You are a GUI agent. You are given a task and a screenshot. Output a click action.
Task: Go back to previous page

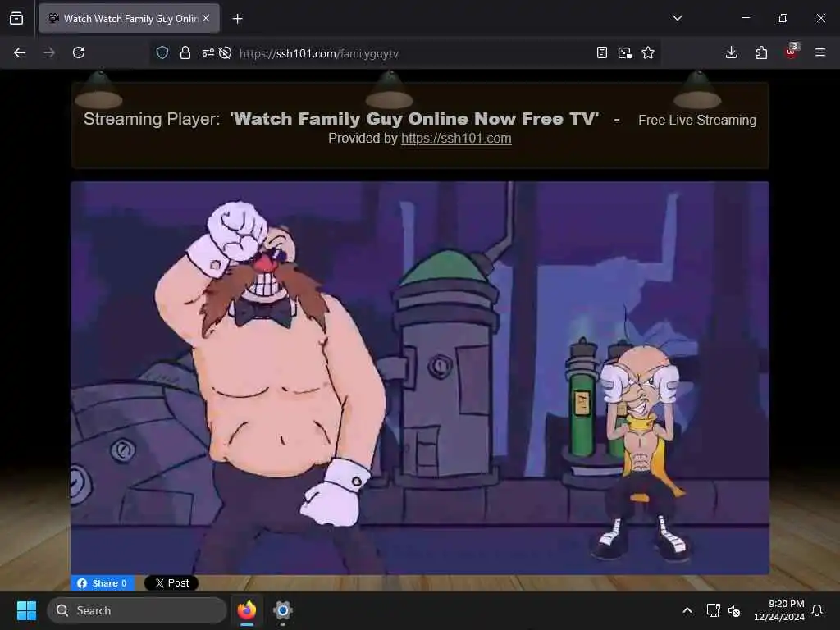click(x=20, y=52)
